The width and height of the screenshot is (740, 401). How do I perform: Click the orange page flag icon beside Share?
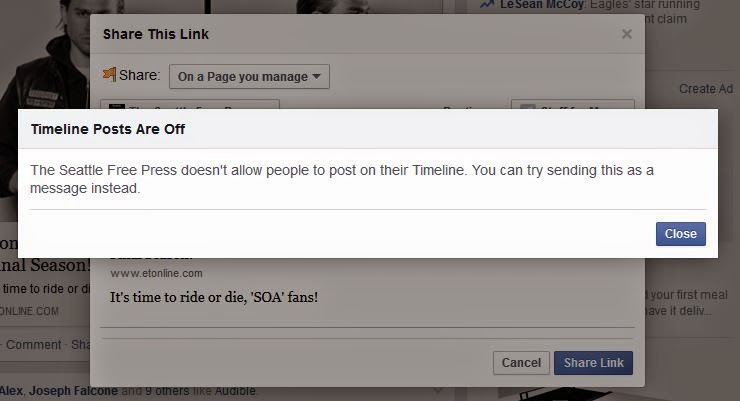pyautogui.click(x=109, y=75)
